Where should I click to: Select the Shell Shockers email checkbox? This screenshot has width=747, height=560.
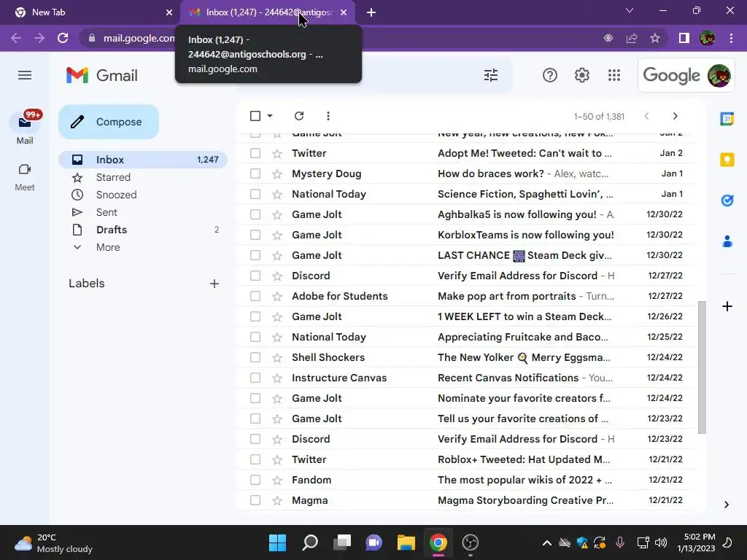pos(255,357)
